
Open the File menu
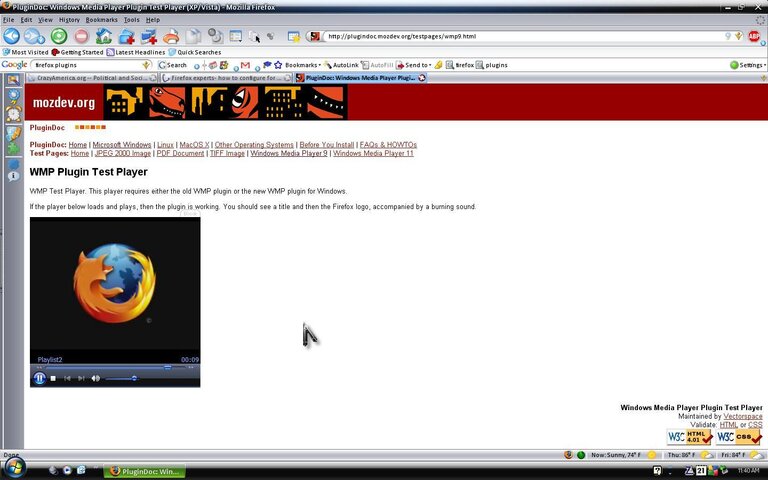[8, 20]
